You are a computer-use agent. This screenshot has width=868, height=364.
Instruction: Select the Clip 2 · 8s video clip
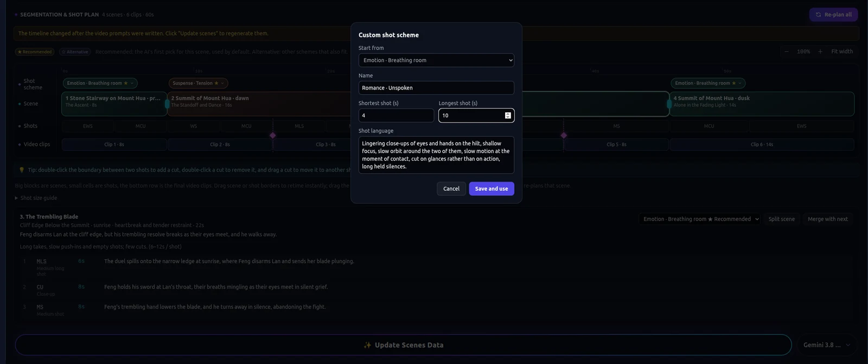click(220, 145)
